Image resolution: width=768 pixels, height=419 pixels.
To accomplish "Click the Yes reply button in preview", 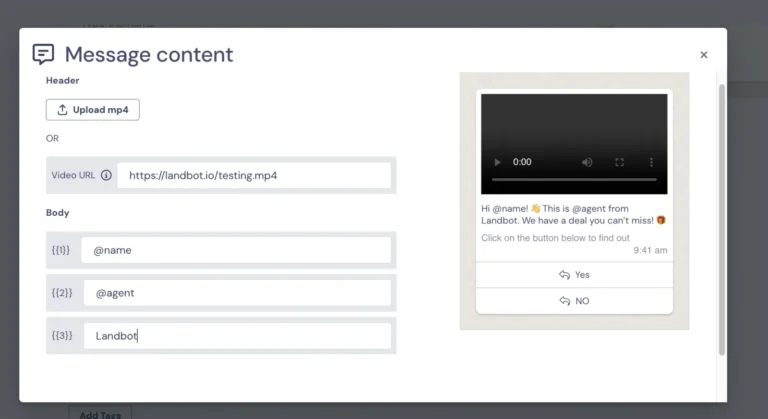I will pyautogui.click(x=575, y=275).
